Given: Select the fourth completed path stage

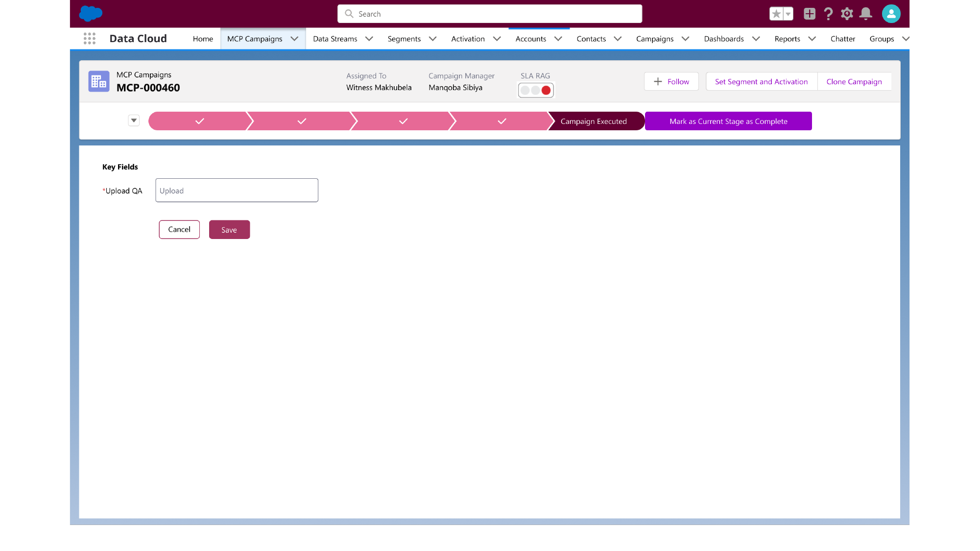Looking at the screenshot, I should coord(502,121).
